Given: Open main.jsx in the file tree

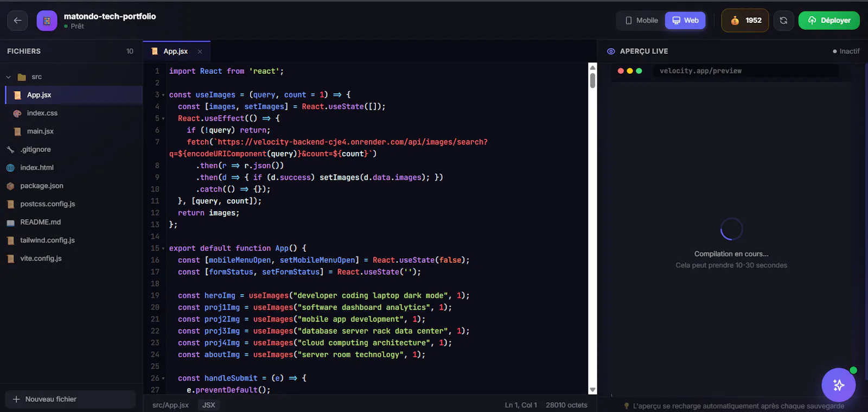Looking at the screenshot, I should (x=74, y=131).
